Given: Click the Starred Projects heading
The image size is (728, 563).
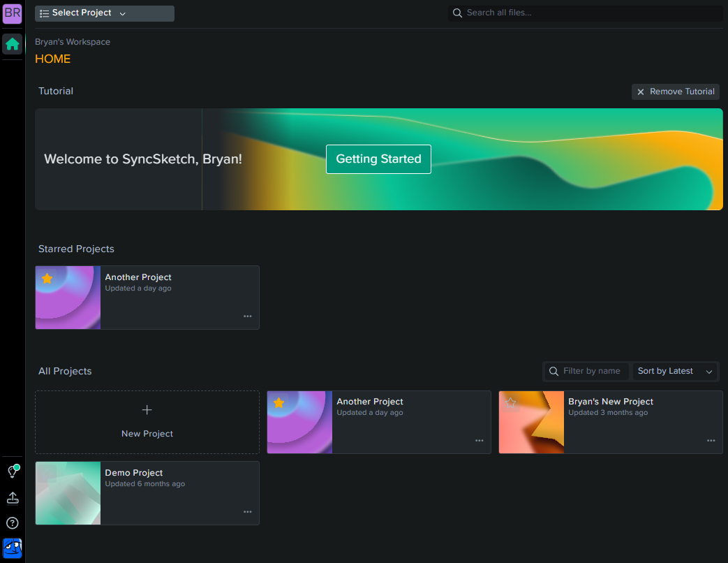Looking at the screenshot, I should [x=76, y=249].
